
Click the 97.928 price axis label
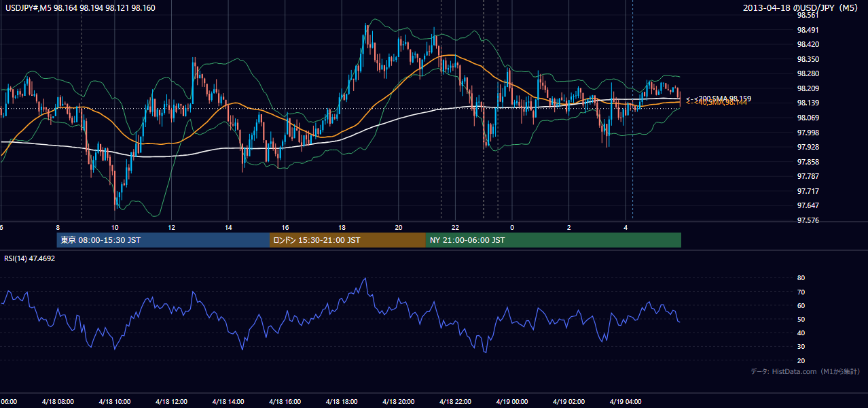tap(808, 147)
